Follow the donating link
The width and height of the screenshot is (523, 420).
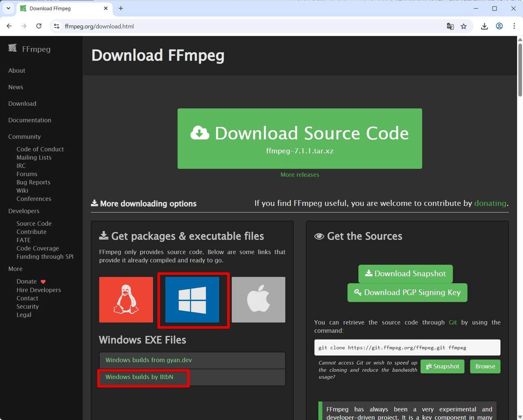click(490, 203)
